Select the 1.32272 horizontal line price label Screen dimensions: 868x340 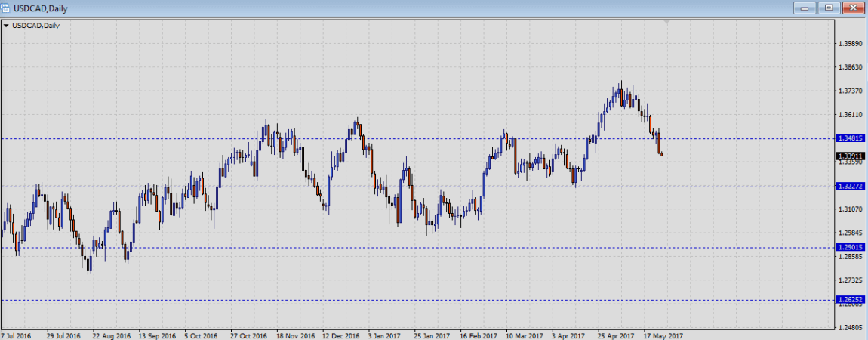(x=851, y=186)
